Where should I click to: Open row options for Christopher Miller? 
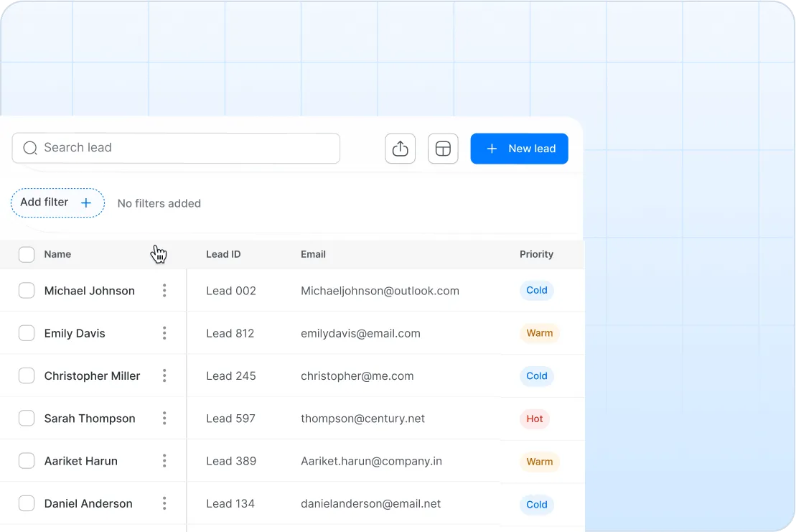pos(164,375)
